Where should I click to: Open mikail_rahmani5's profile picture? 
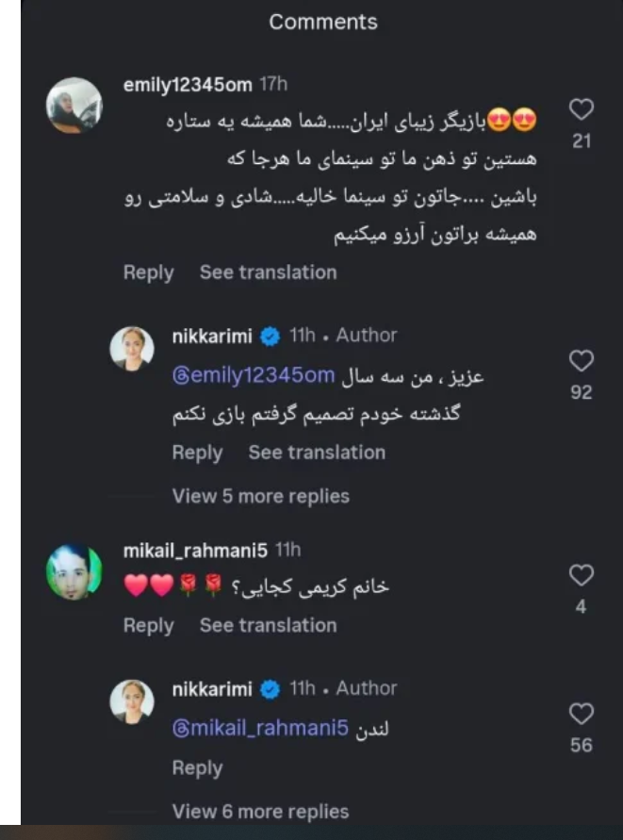pos(74,571)
